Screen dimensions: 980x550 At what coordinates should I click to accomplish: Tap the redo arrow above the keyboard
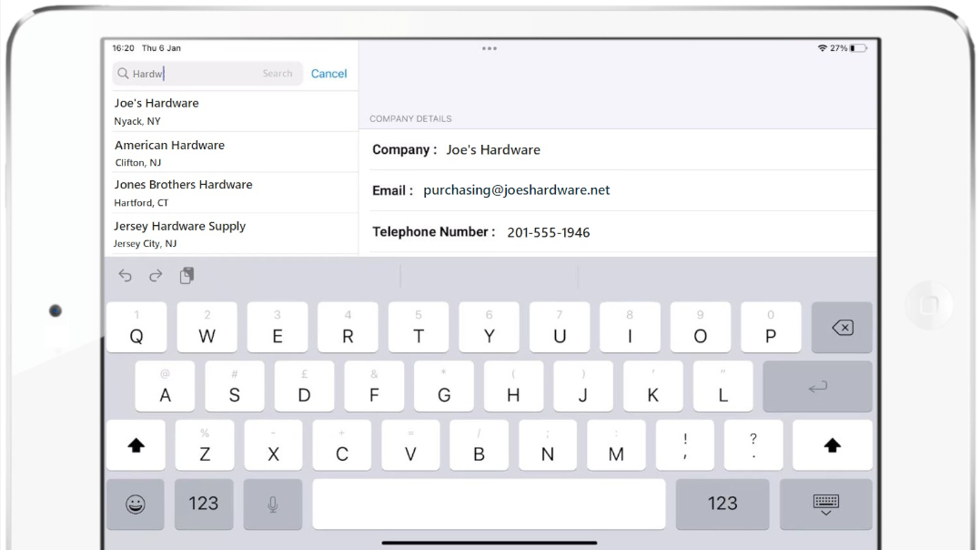pos(156,275)
